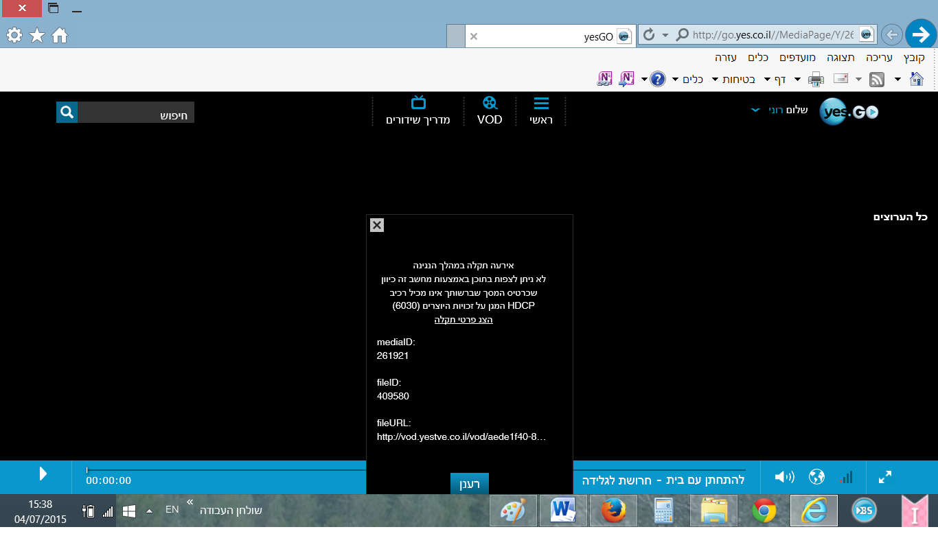
Task: Toggle fullscreen mode in the player
Action: click(885, 477)
